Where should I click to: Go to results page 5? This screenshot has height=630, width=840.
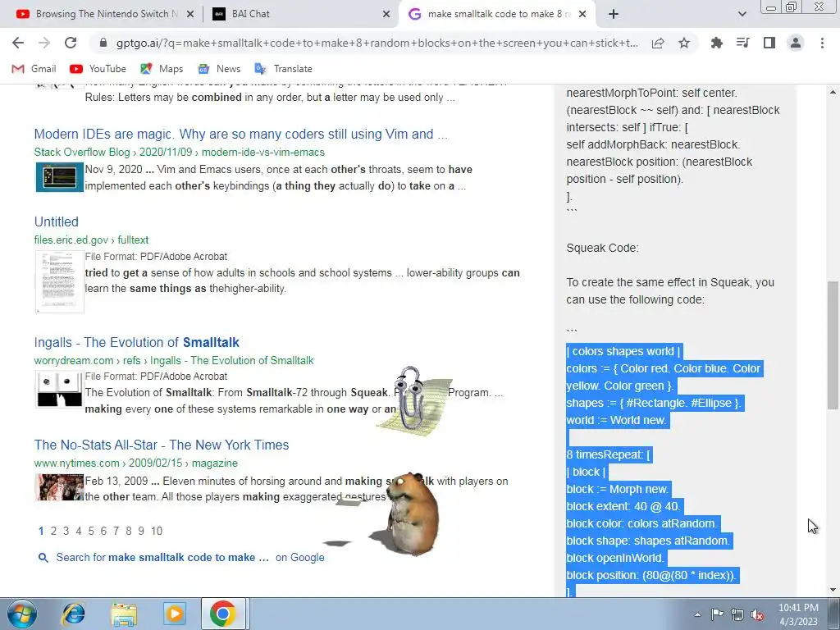coord(91,531)
